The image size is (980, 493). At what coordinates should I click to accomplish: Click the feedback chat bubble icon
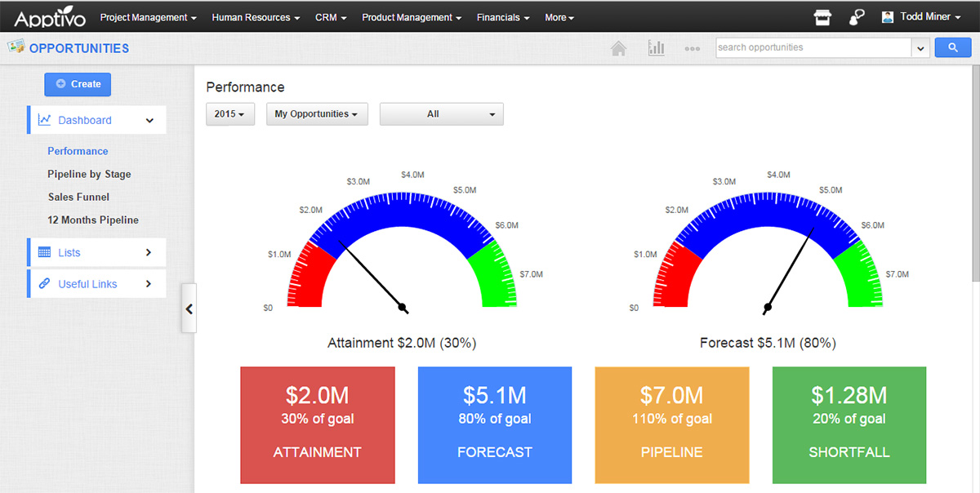click(856, 16)
